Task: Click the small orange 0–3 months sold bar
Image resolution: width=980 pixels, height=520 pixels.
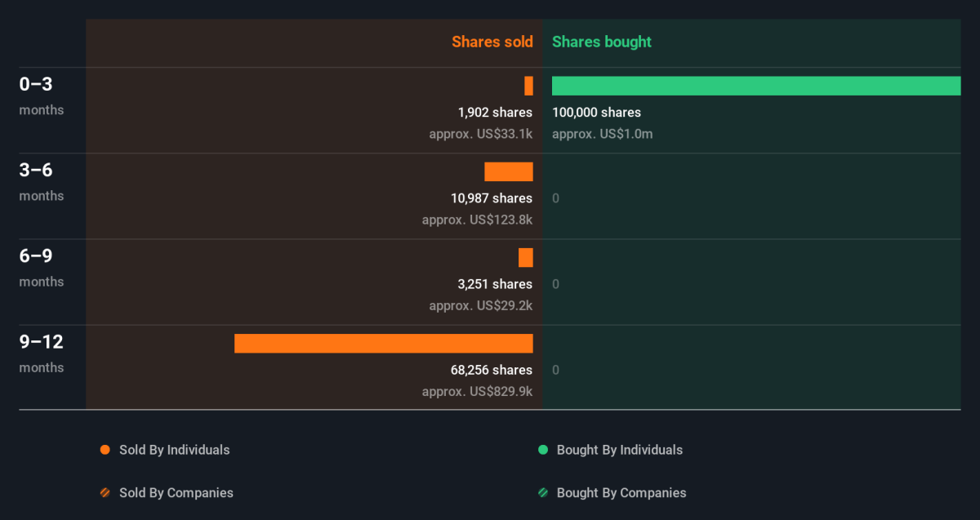Action: (528, 86)
